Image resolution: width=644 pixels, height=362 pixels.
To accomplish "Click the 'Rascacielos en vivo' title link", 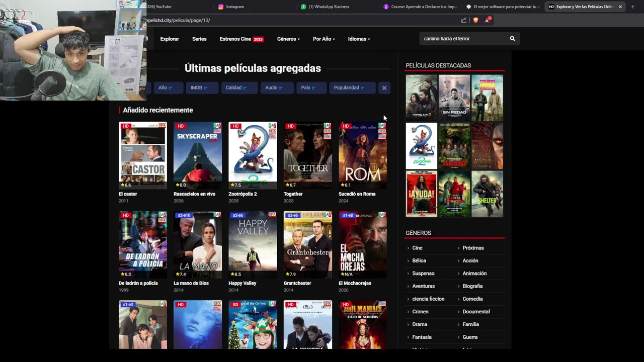I will pos(194,194).
